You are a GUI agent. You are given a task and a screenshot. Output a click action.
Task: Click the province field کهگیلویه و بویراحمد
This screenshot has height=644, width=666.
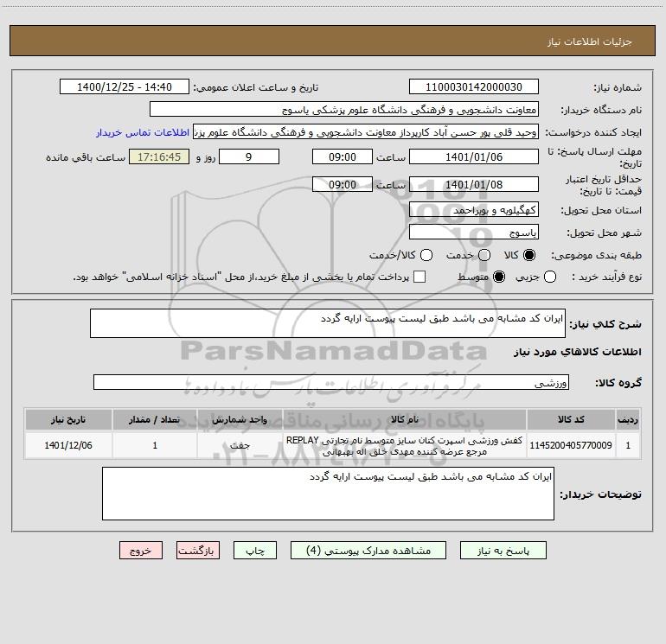point(474,209)
